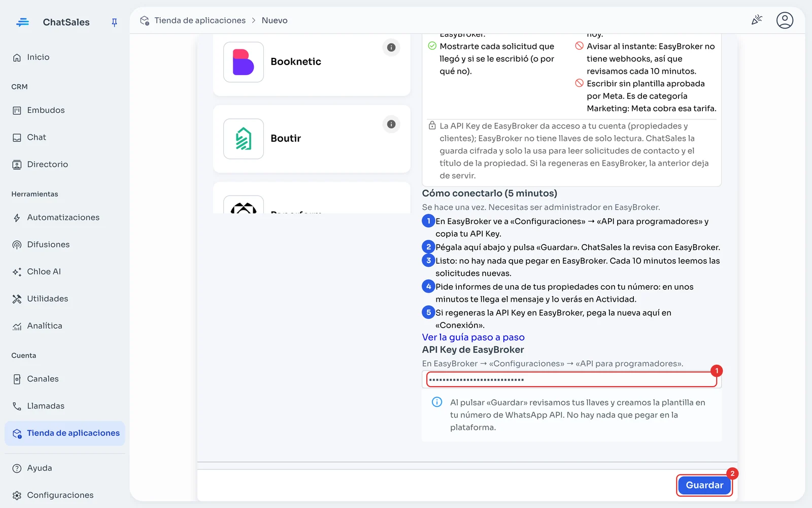Viewport: 812px width, 508px height.
Task: Show info for the Booknetic app
Action: pos(391,47)
